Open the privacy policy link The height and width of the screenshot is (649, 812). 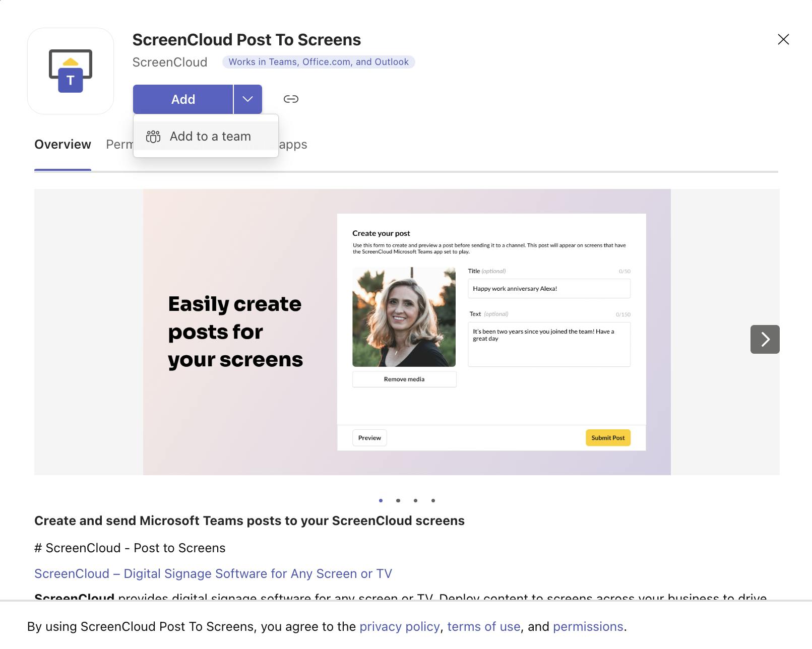tap(400, 626)
